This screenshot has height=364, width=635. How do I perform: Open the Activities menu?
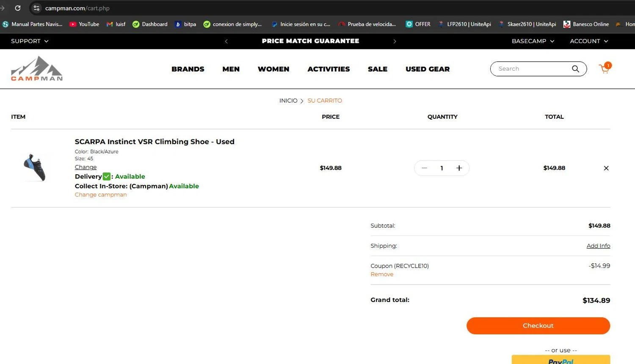click(329, 69)
